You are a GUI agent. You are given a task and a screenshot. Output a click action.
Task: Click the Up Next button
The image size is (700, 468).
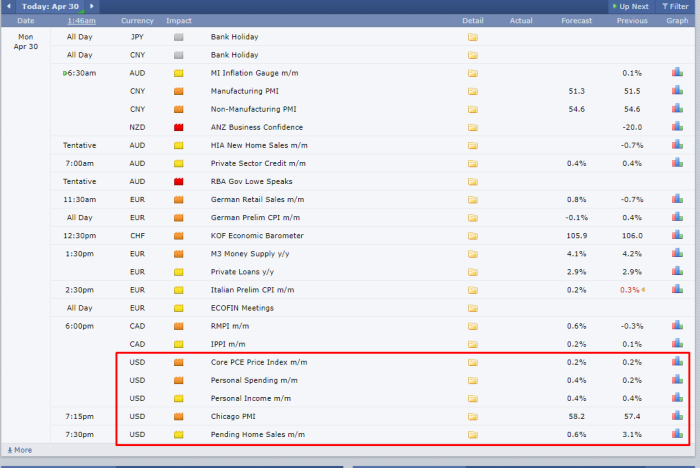point(630,6)
